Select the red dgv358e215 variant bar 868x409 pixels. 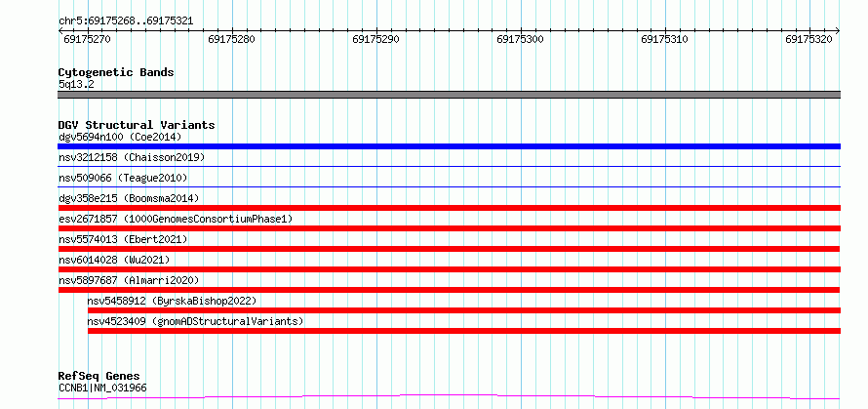pyautogui.click(x=449, y=208)
